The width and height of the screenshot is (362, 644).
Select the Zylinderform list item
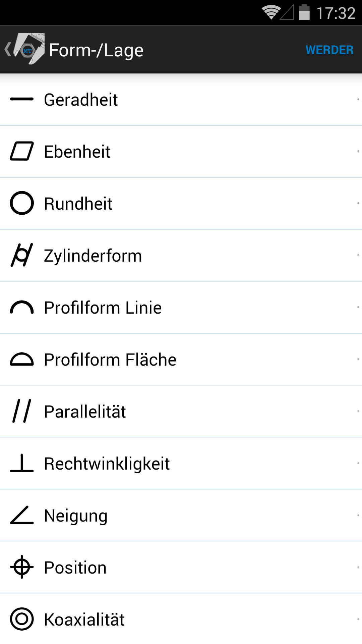pyautogui.click(x=181, y=255)
